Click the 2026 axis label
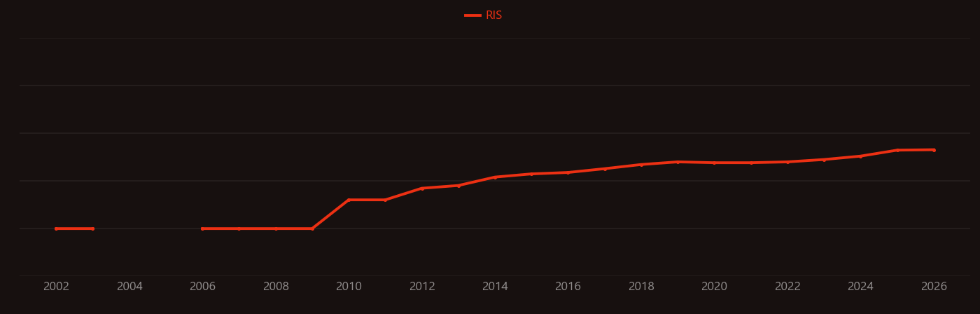 tap(934, 287)
